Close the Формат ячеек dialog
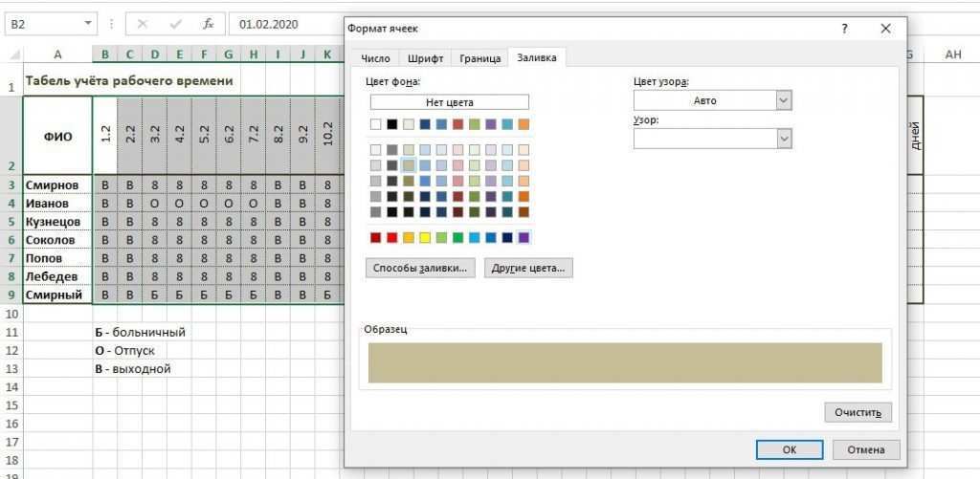Screen dimensions: 980x479 pos(885,29)
